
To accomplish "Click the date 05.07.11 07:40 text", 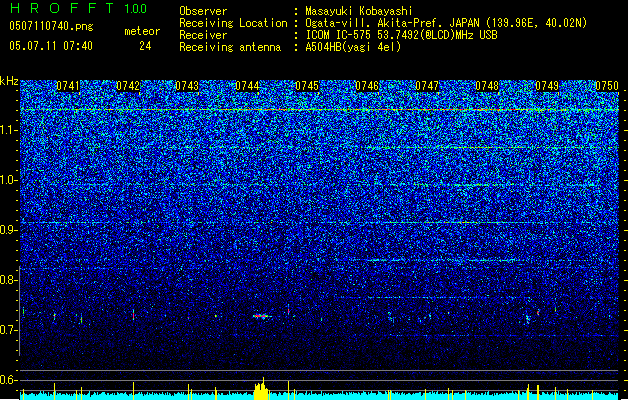I will [51, 46].
